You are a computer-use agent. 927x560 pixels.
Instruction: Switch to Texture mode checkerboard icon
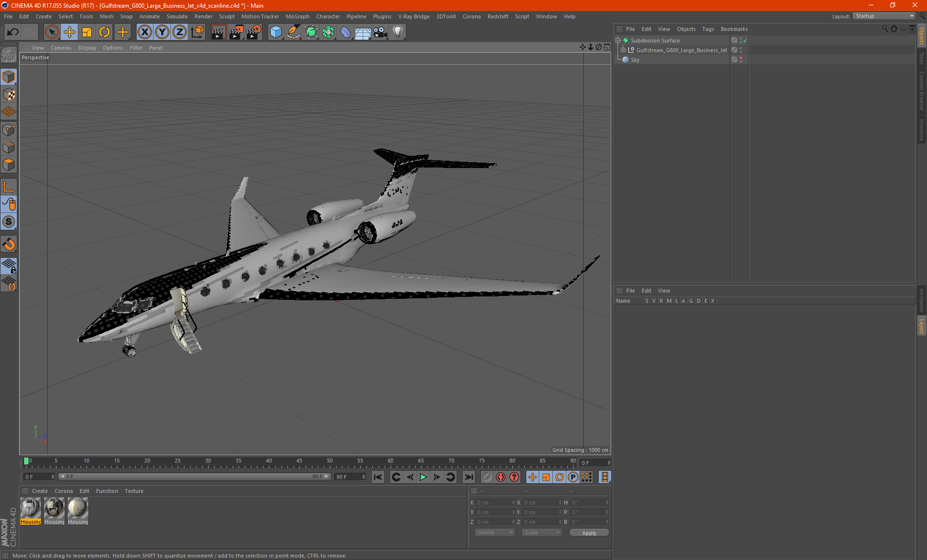click(9, 95)
